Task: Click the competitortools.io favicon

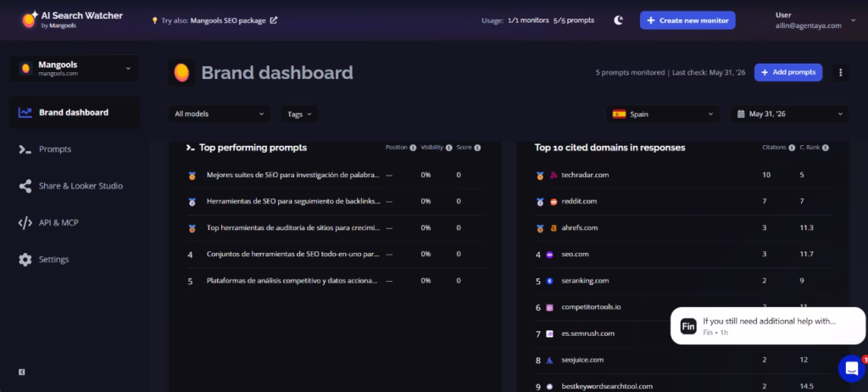Action: point(549,308)
